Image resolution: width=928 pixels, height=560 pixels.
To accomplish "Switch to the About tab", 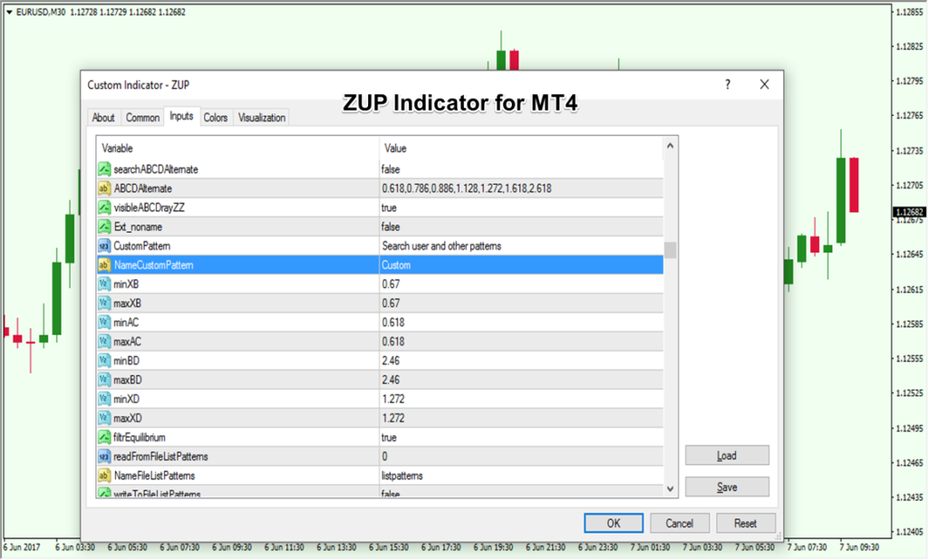I will (x=103, y=118).
